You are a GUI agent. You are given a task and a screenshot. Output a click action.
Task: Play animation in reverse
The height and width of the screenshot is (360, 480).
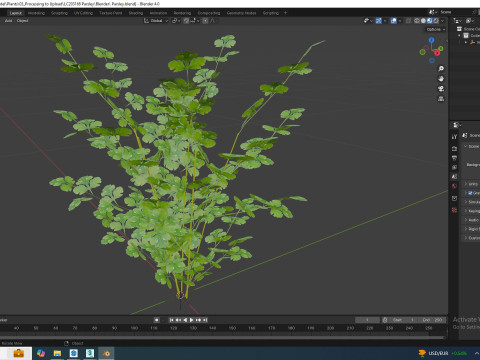[185, 320]
